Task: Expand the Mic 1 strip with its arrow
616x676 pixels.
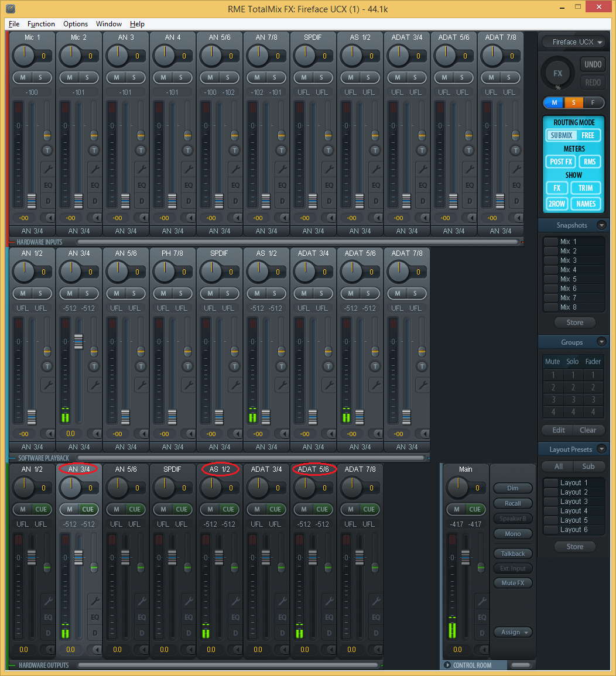Action: 50,218
